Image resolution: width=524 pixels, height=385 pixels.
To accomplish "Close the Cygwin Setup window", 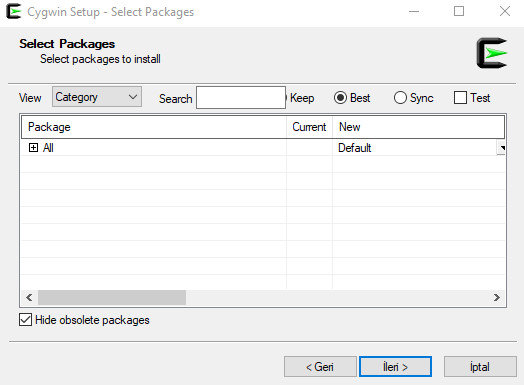I will click(505, 12).
